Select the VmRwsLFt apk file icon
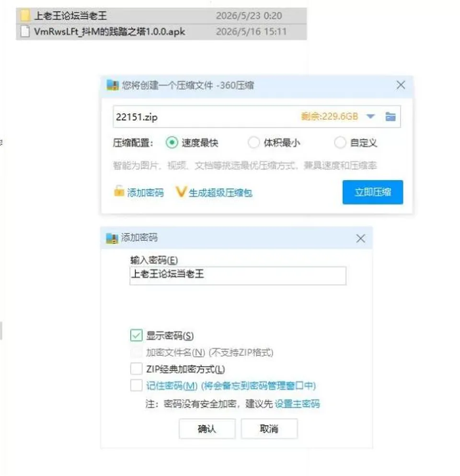 (x=25, y=31)
